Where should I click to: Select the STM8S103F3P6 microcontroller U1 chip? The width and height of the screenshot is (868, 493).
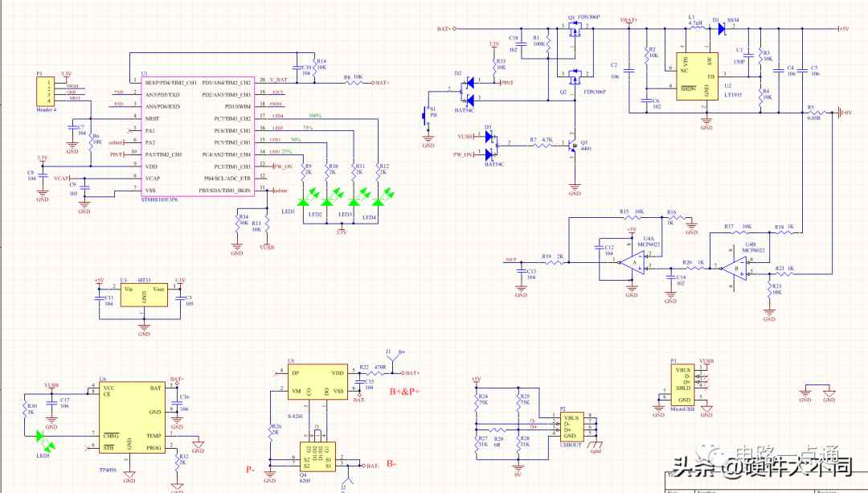point(199,136)
